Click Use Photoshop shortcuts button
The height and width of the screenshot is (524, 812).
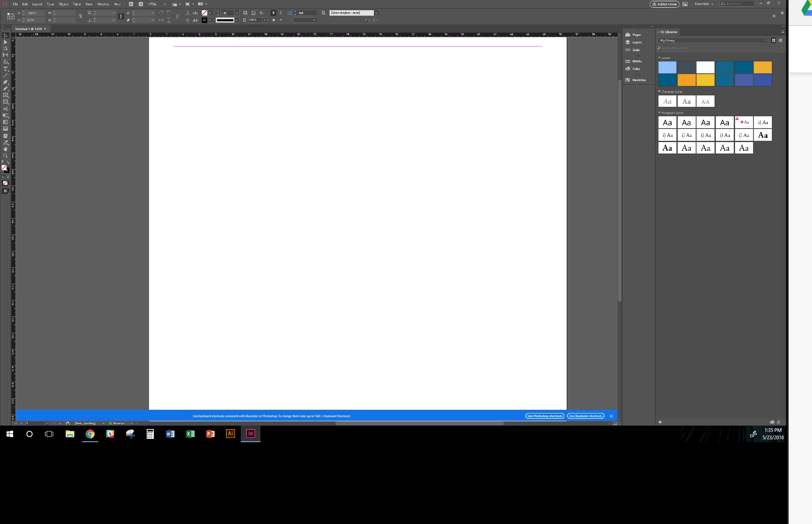(545, 416)
